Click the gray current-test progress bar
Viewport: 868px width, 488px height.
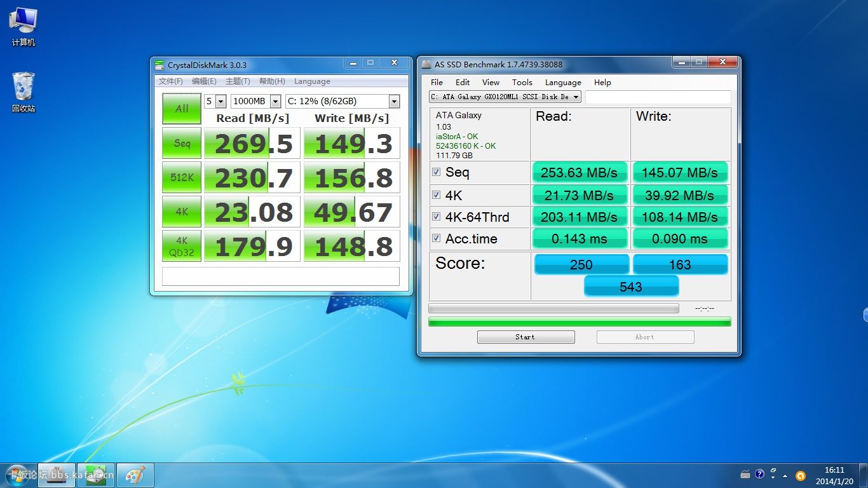pyautogui.click(x=553, y=308)
